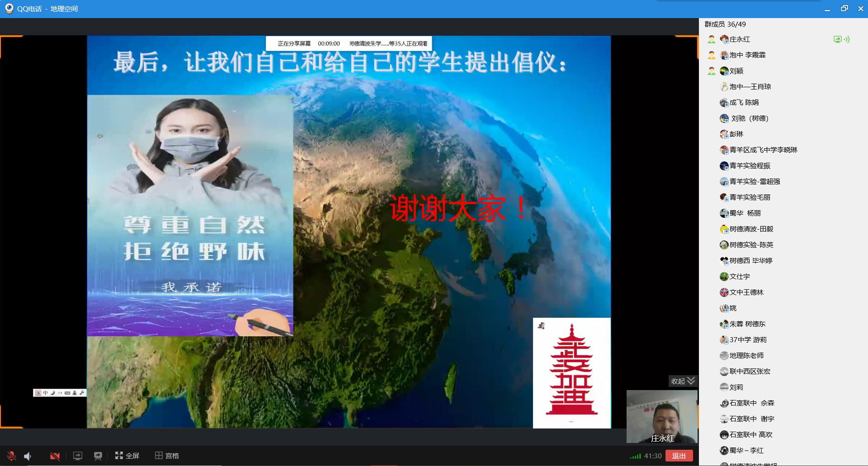Click avatar icon of member 刘颖
This screenshot has width=868, height=466.
[724, 71]
